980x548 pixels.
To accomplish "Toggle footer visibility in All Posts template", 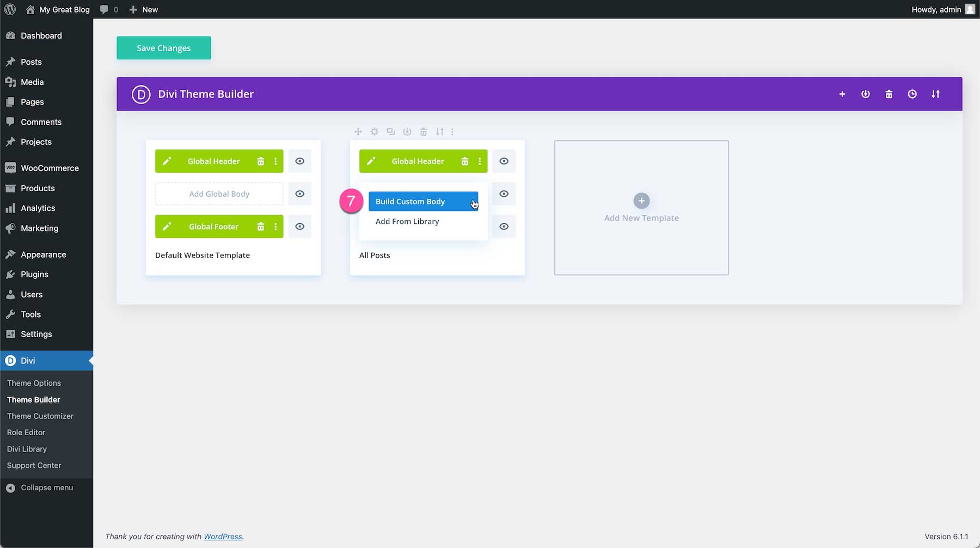I will tap(504, 227).
